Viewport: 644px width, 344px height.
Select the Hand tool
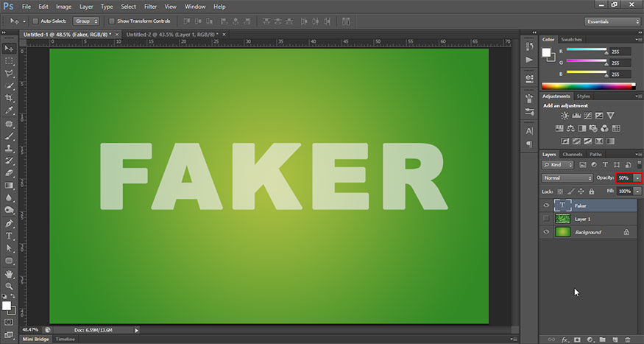point(9,274)
